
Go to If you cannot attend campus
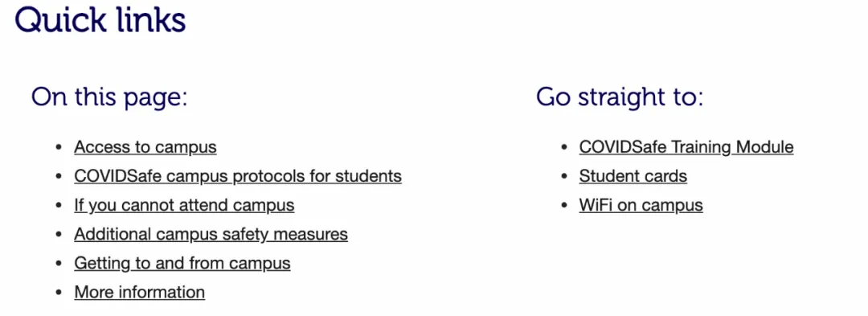pos(184,205)
